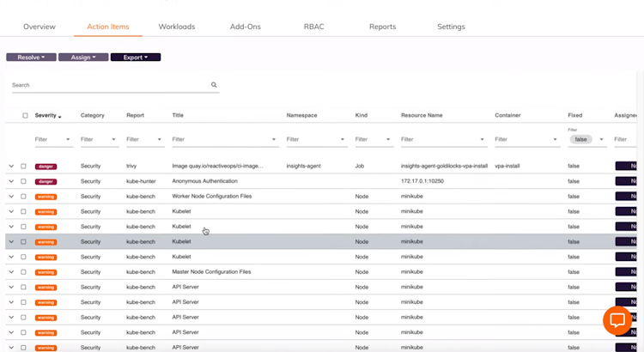
Task: Remove the 'false' chip in Fixed filter
Action: coord(582,139)
